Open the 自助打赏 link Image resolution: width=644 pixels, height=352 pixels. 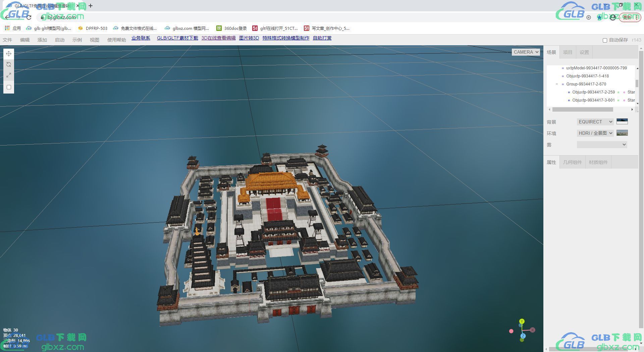[322, 38]
